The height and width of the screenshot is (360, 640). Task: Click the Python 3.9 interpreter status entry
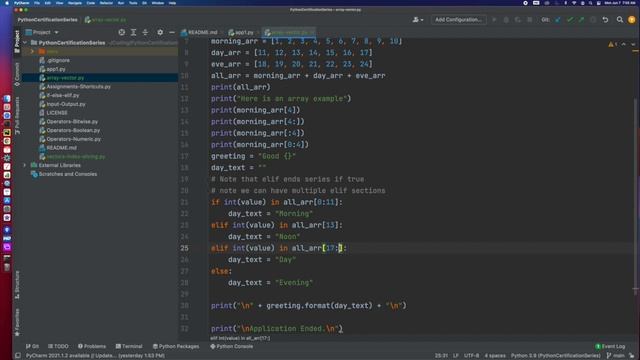pyautogui.click(x=556, y=356)
